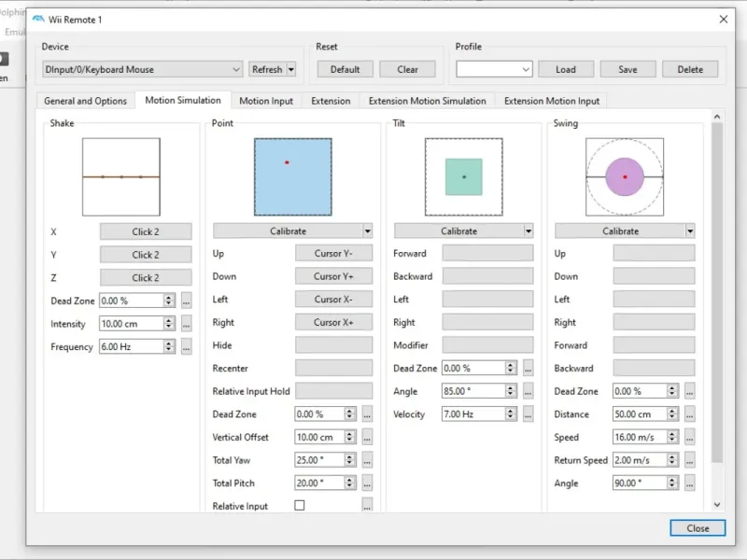Click the Save profile button

click(627, 69)
